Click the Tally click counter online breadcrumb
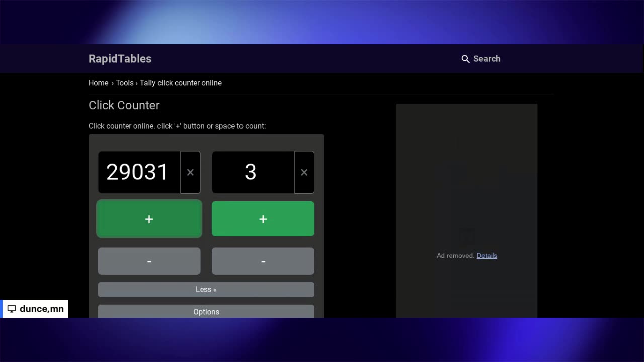 181,83
